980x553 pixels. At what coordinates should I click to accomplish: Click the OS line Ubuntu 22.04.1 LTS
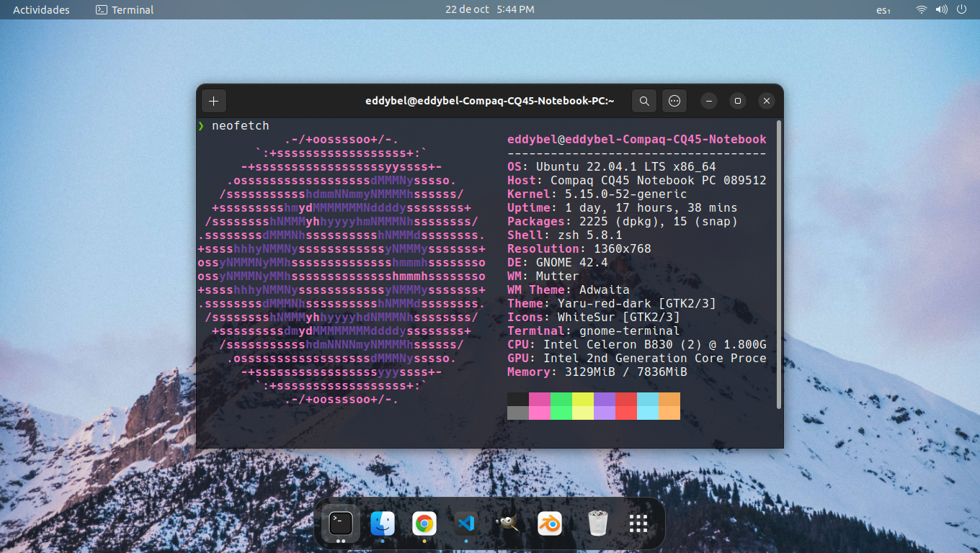(612, 167)
